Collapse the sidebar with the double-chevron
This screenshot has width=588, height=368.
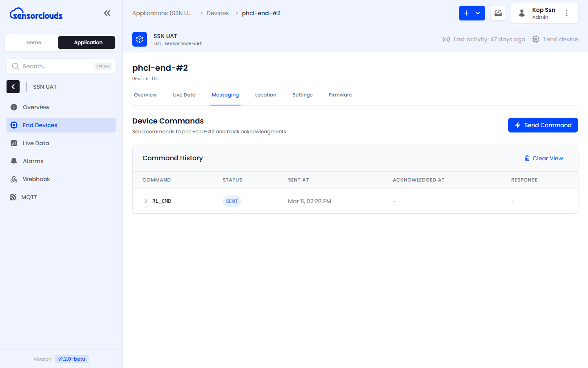(x=107, y=13)
